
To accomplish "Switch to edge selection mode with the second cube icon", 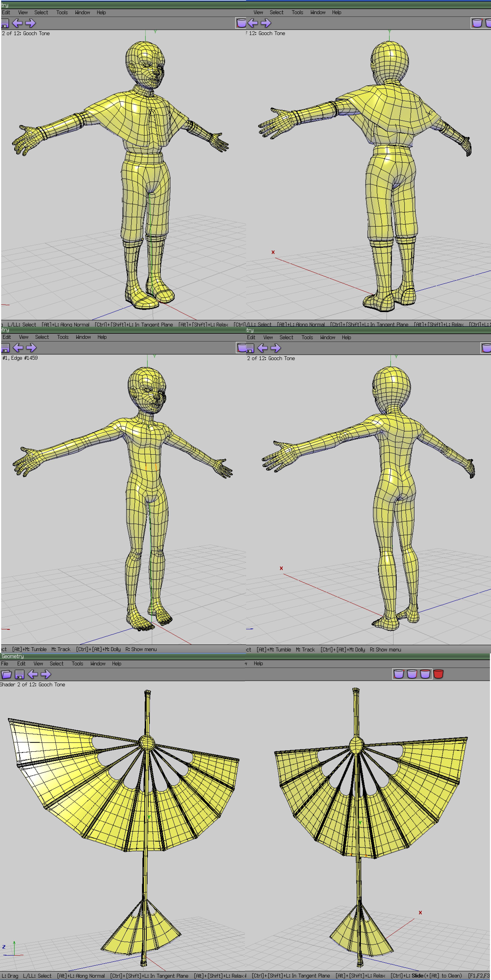I will coord(412,674).
